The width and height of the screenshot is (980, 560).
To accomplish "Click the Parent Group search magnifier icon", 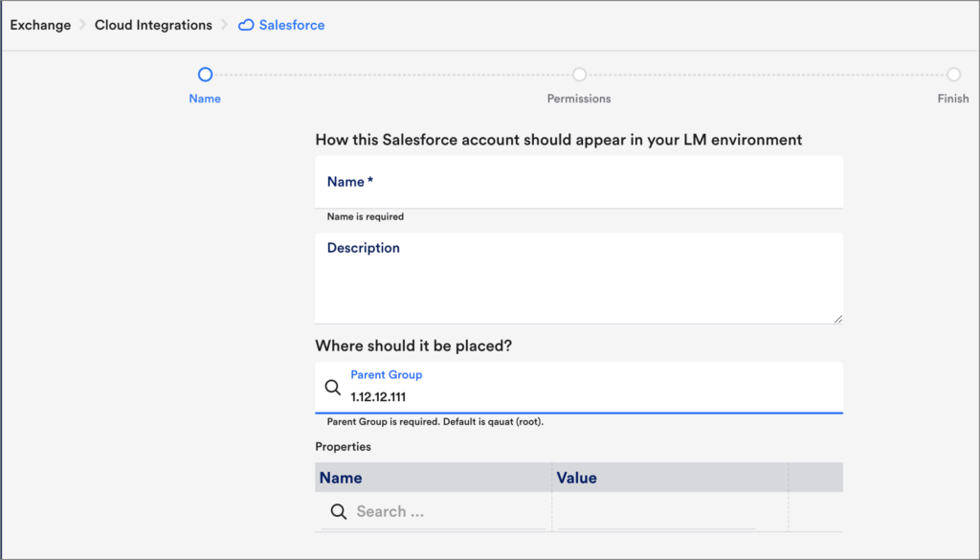I will point(333,388).
